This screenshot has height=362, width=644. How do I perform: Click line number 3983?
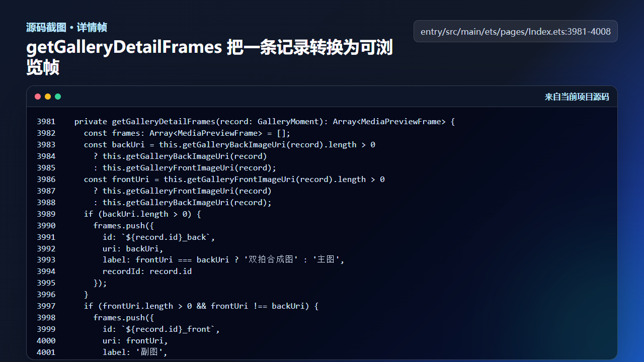coord(46,145)
